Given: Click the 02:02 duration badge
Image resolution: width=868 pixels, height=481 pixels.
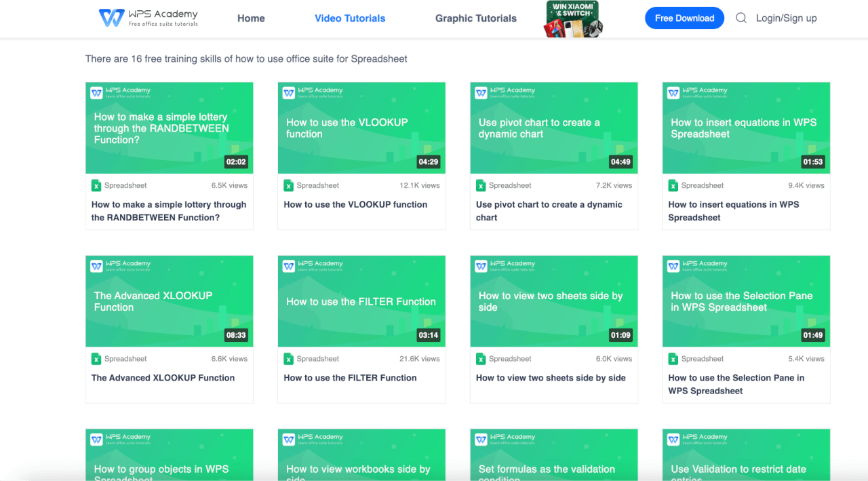Looking at the screenshot, I should (x=236, y=162).
